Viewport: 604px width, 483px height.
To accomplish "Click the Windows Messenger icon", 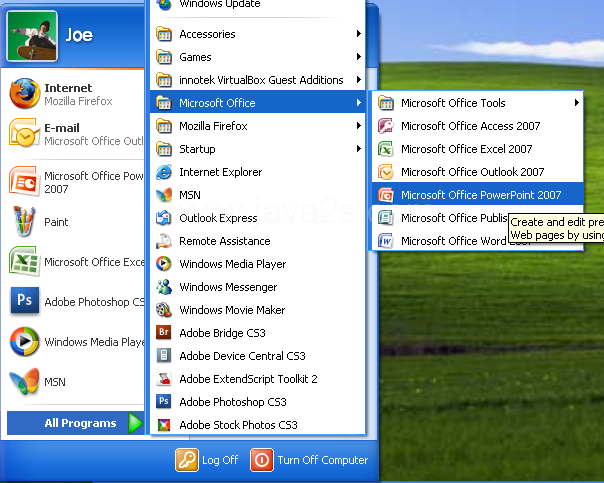I will coord(164,287).
